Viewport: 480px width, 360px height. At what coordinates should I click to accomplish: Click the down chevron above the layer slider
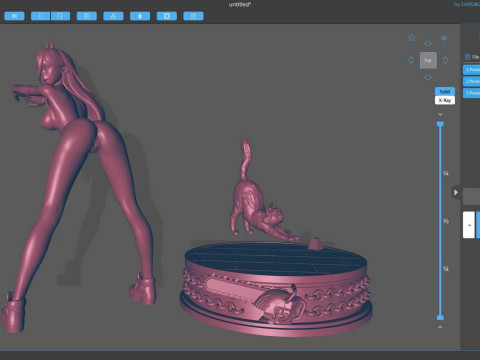pos(440,114)
